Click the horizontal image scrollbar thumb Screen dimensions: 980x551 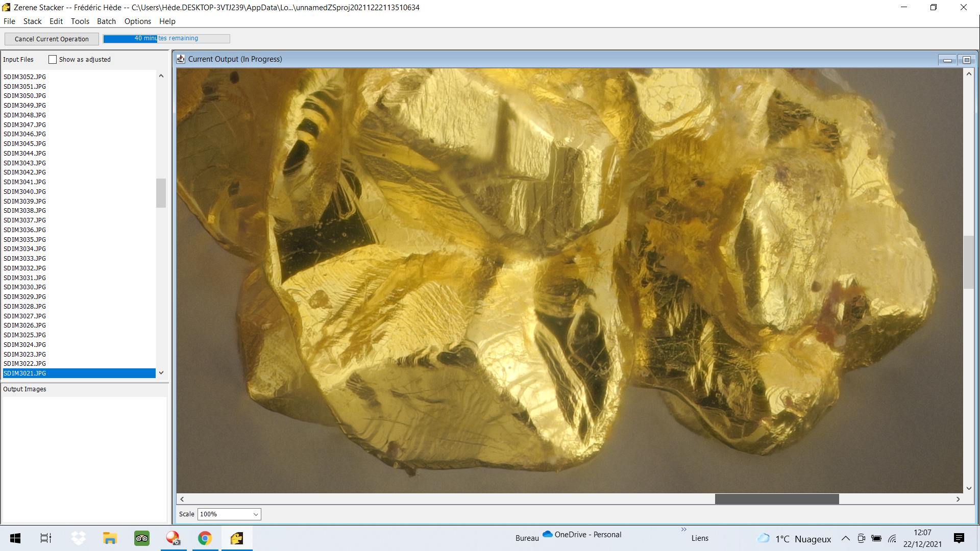pos(776,499)
